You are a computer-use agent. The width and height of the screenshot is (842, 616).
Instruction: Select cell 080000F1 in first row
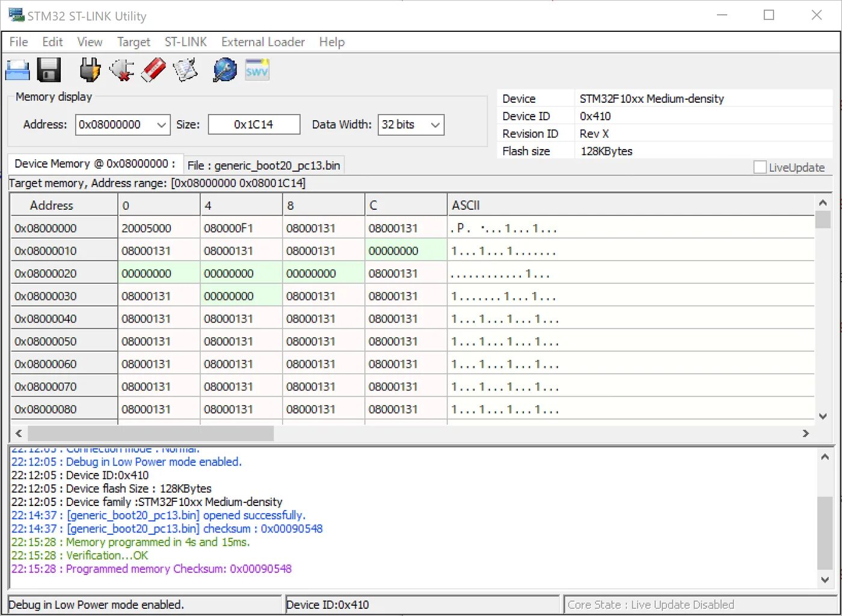pyautogui.click(x=241, y=228)
